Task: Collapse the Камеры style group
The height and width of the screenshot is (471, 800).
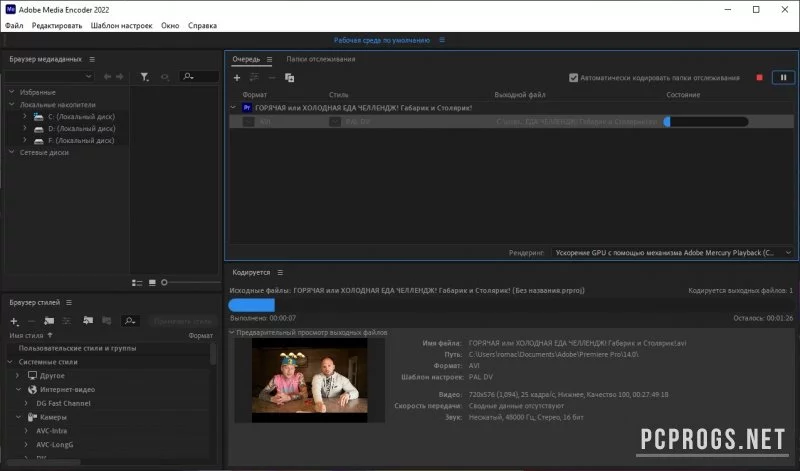Action: (x=18, y=417)
